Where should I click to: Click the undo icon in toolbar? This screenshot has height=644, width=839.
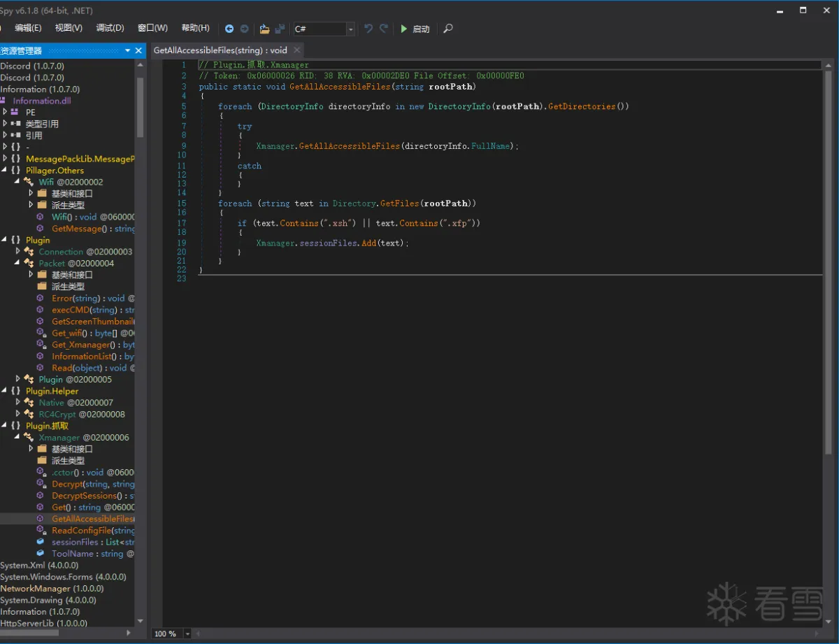point(368,29)
